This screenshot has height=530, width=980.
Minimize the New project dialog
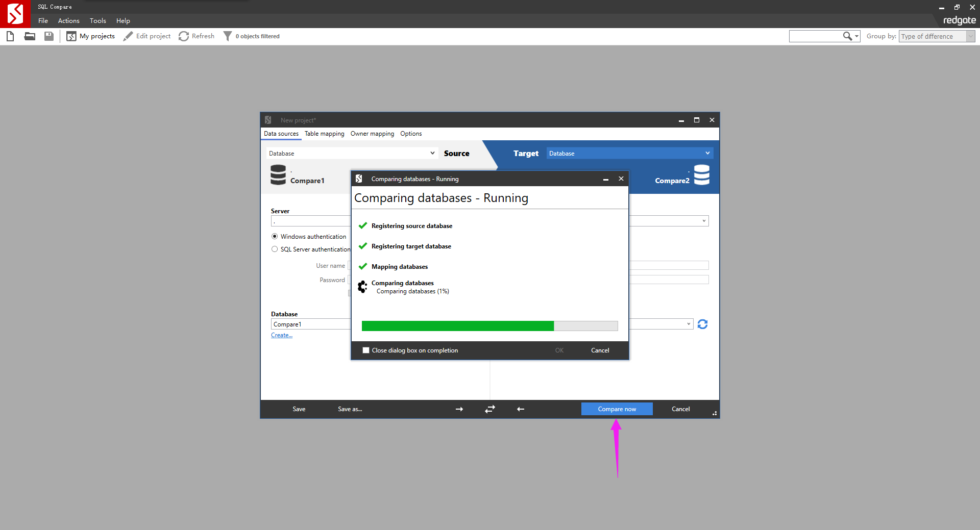[x=681, y=120]
